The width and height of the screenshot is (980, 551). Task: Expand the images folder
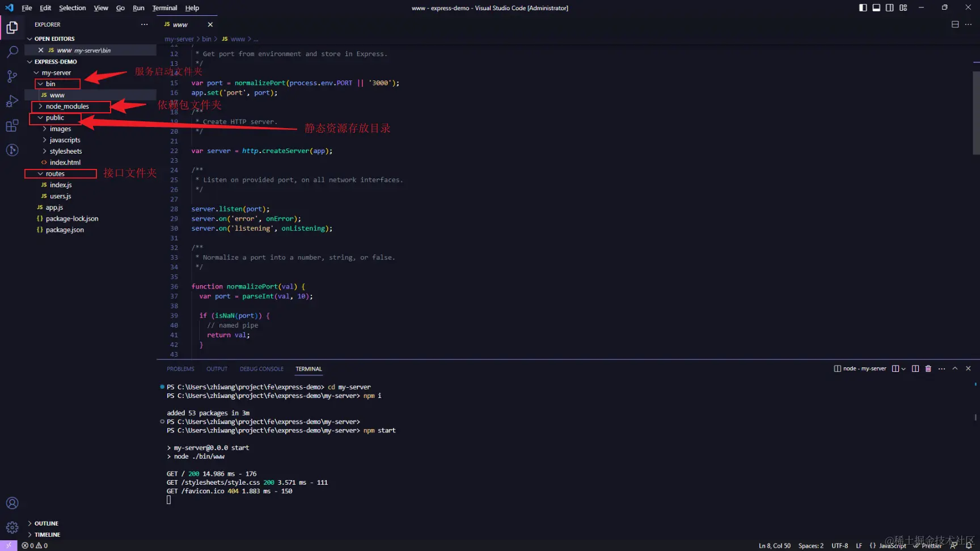point(60,129)
